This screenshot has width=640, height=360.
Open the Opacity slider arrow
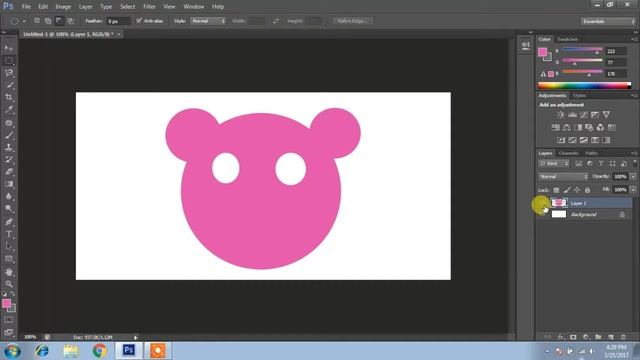[633, 176]
